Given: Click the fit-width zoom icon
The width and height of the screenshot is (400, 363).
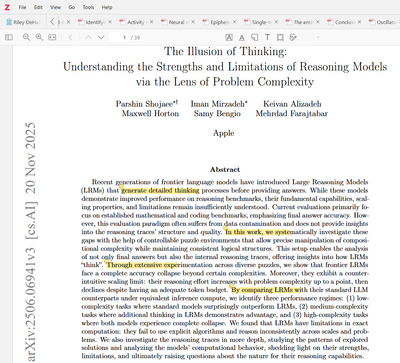Looking at the screenshot, I should coord(52,37).
